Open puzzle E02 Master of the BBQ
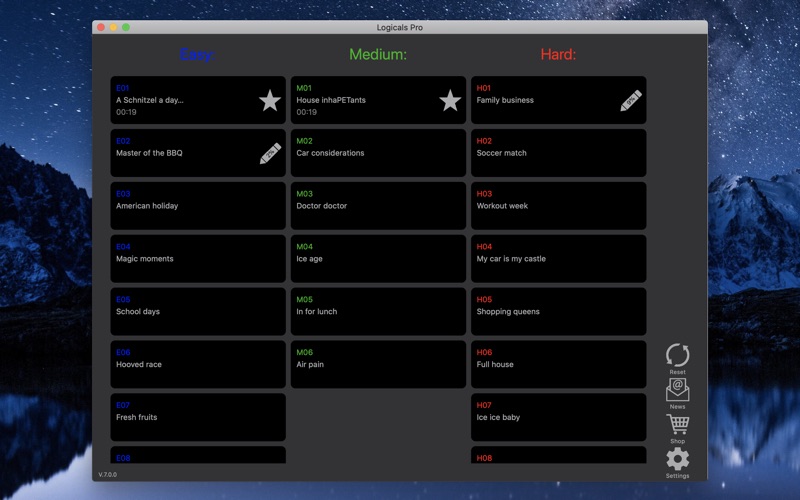The height and width of the screenshot is (500, 800). click(x=198, y=153)
